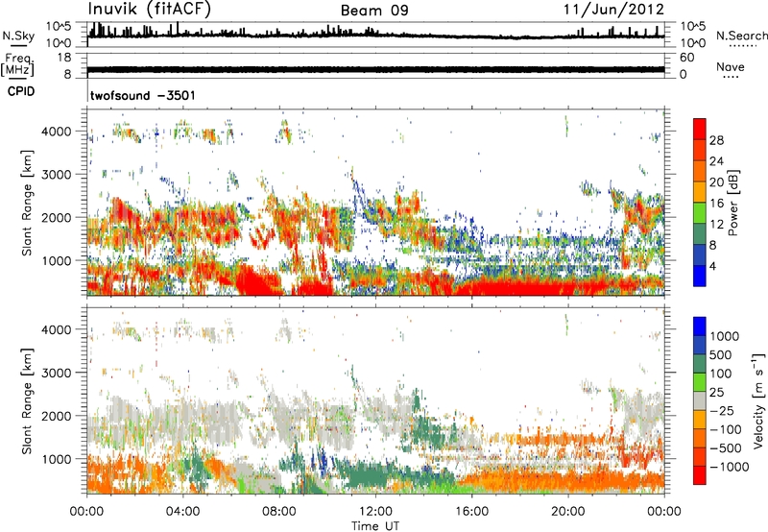
Task: Click the "-100" label on the velocity colorbar
Action: pyautogui.click(x=725, y=429)
